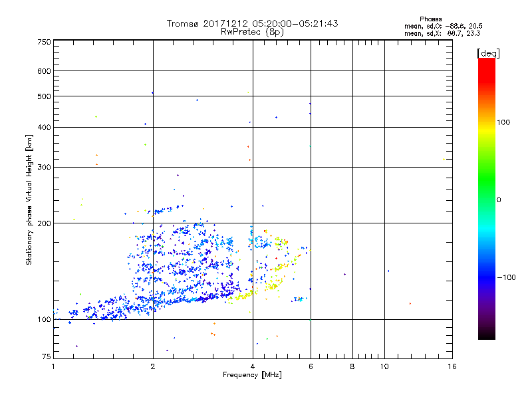532x399 pixels.
Task: Click the frequency axis label "4"
Action: click(x=253, y=366)
